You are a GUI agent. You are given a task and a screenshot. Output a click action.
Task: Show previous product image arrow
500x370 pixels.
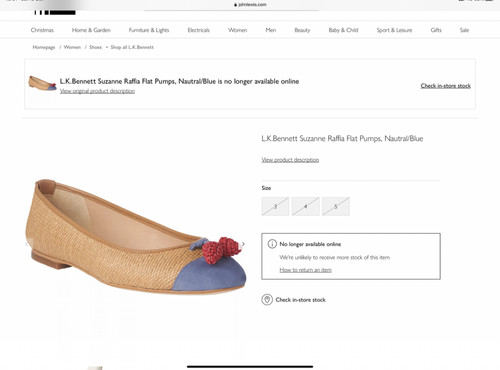[x=27, y=244]
